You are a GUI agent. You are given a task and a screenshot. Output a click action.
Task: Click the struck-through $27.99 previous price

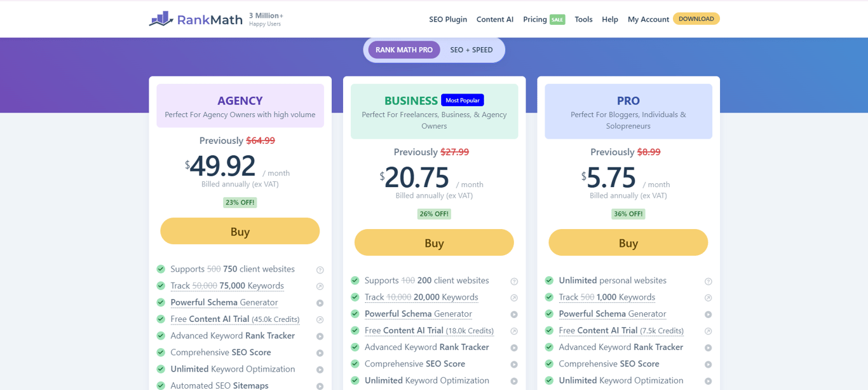[455, 152]
